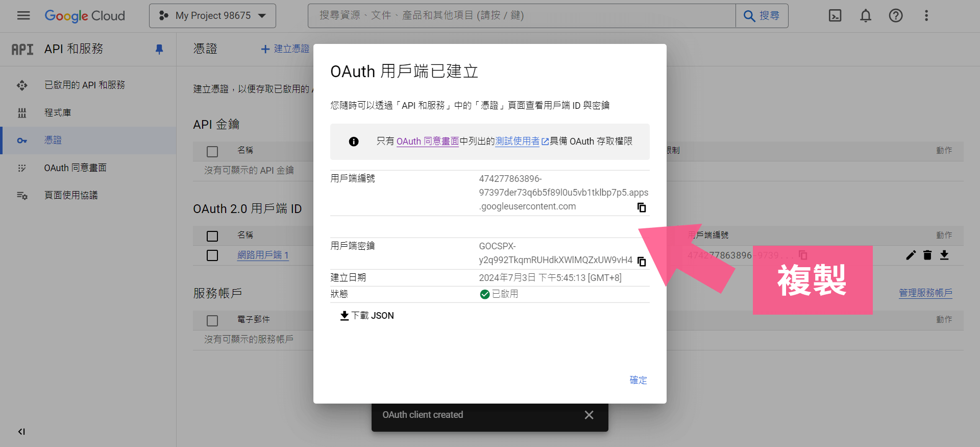Dismiss the OAuth client created toast
Screen dimensions: 980x447
[589, 415]
